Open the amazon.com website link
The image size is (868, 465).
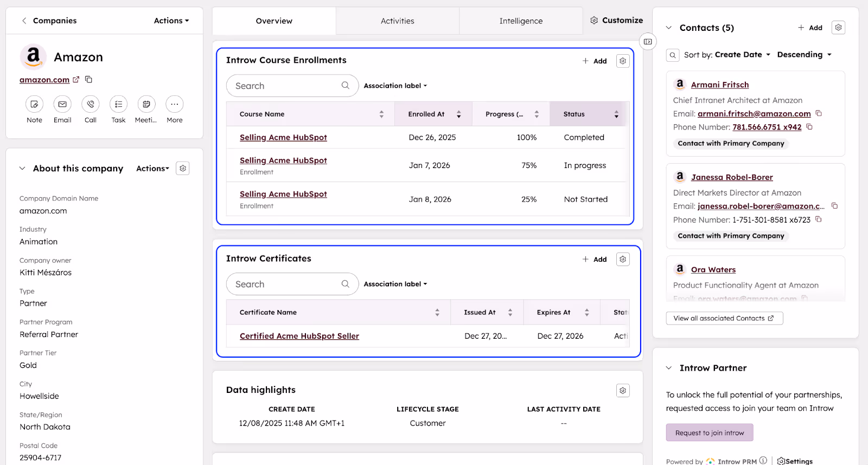44,80
